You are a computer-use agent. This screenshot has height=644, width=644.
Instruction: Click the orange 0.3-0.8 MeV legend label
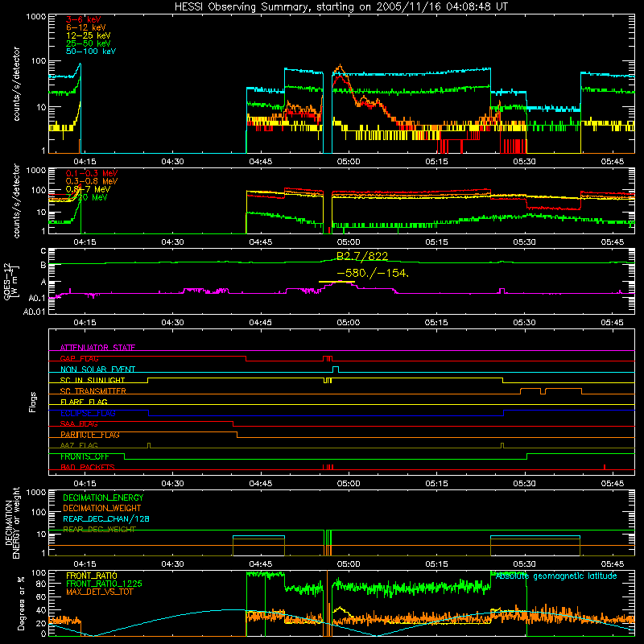[x=92, y=181]
